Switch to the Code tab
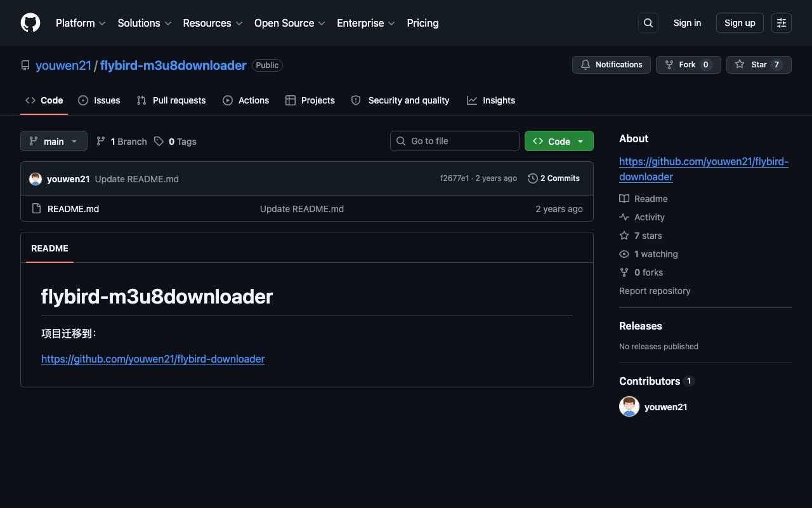The height and width of the screenshot is (508, 812). coord(44,100)
